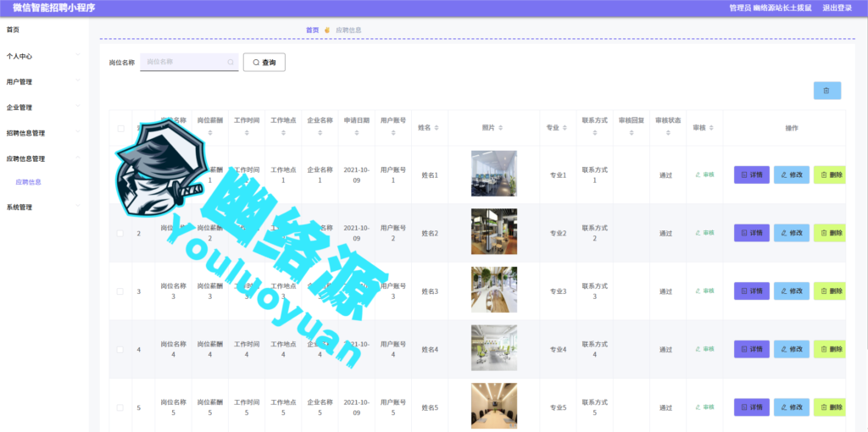
Task: Click the 专业1 cell
Action: pyautogui.click(x=558, y=175)
